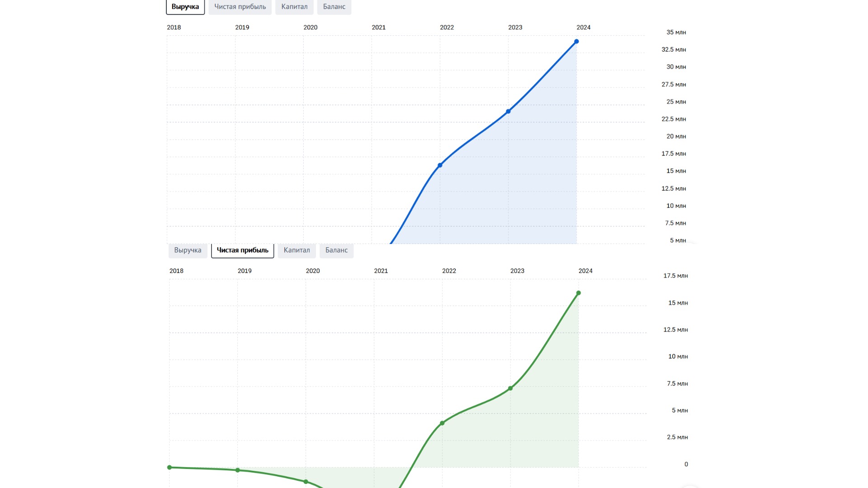The image size is (868, 488).
Task: Click the 2022 data point on green profit line
Action: 442,423
